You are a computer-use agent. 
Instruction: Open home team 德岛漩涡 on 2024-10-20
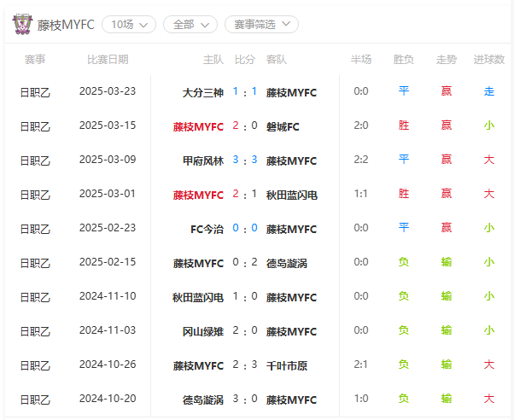[203, 400]
